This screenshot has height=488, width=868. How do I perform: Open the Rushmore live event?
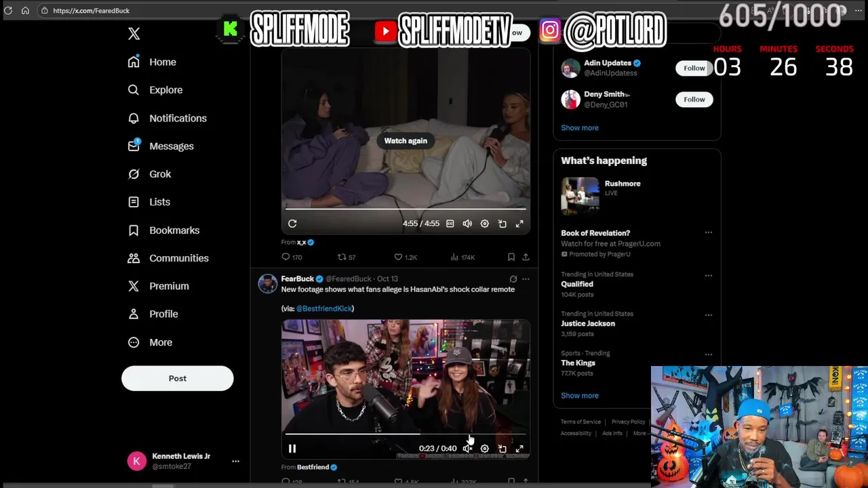[x=637, y=197]
